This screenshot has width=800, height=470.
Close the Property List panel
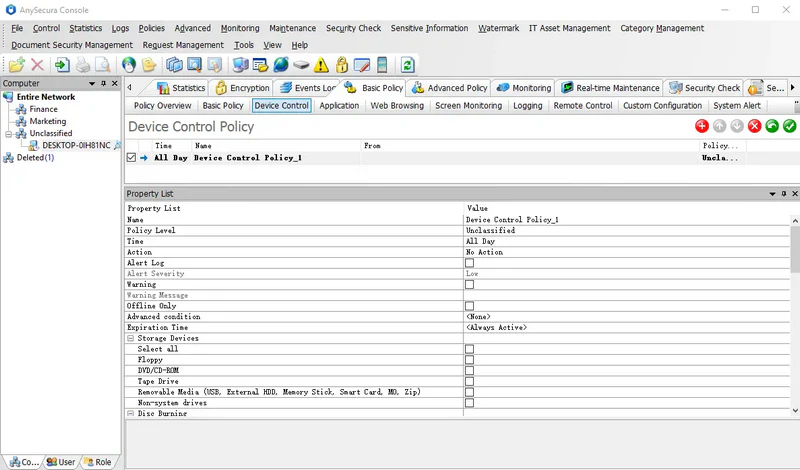click(794, 194)
